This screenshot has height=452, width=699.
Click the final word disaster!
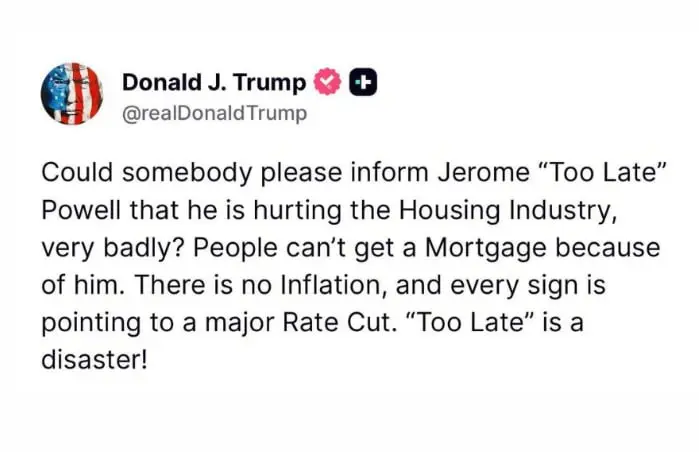coord(94,360)
